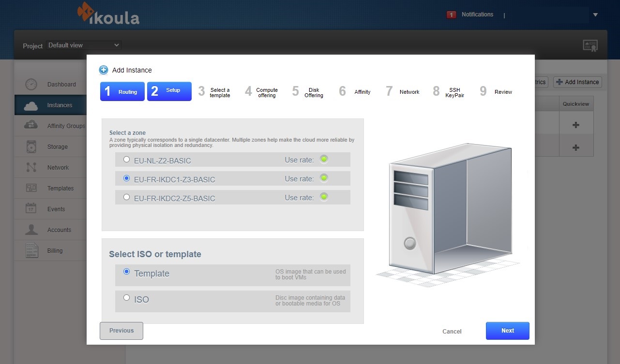Open the red Notifications badge
Viewport: 620px width, 364px height.
452,15
